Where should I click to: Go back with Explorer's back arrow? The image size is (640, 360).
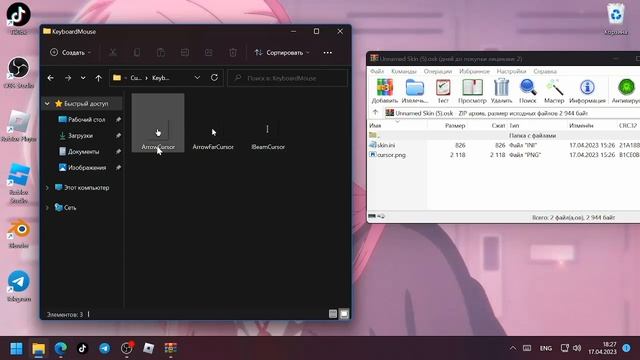[51, 78]
